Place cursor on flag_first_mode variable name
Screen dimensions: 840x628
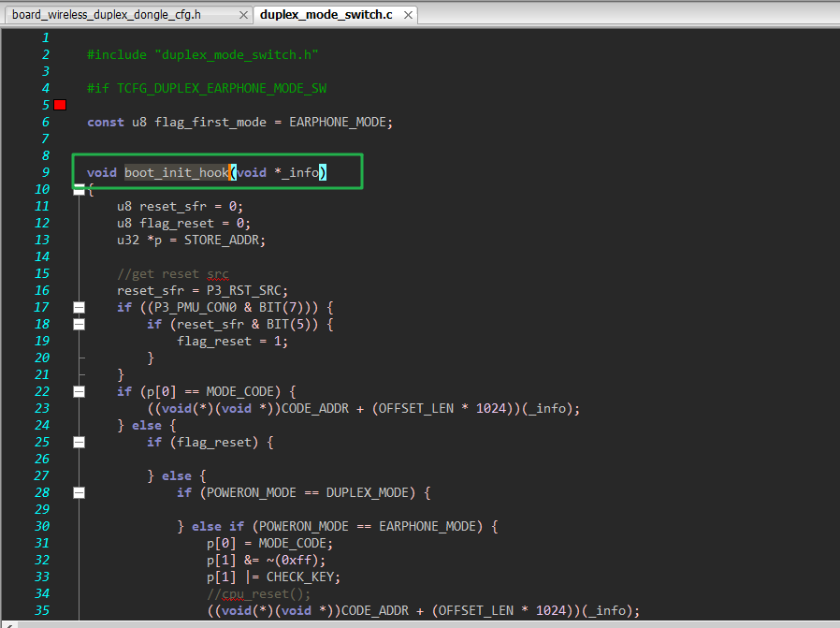pos(210,123)
